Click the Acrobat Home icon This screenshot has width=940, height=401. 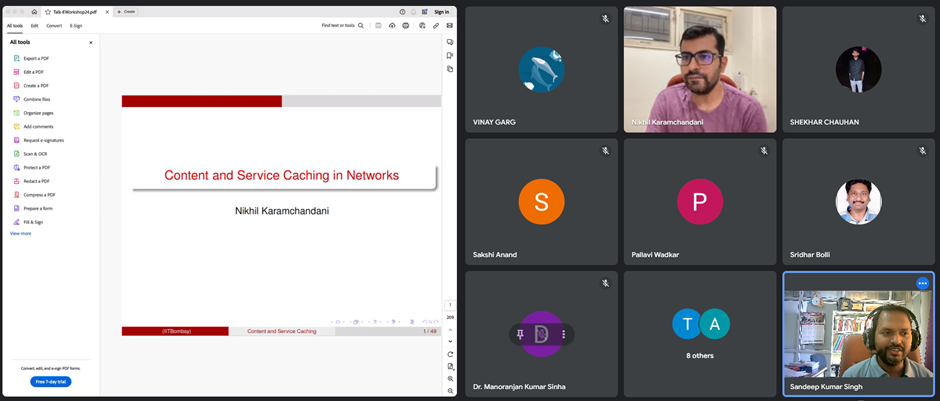[34, 11]
